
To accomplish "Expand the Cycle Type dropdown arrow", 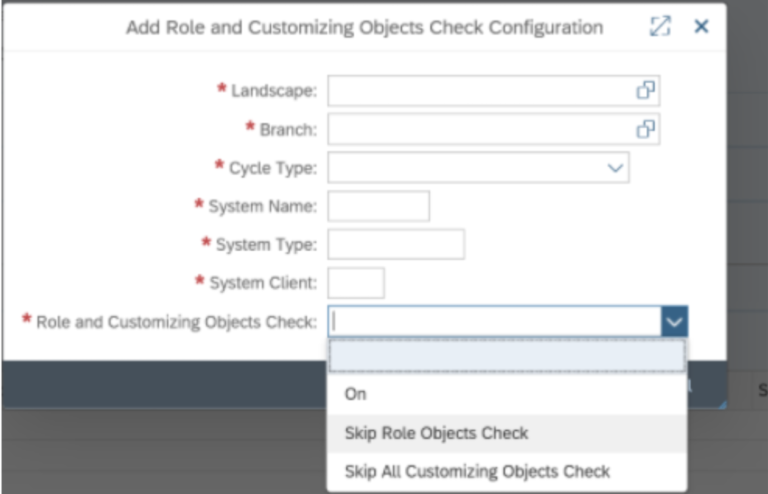I will pos(615,168).
